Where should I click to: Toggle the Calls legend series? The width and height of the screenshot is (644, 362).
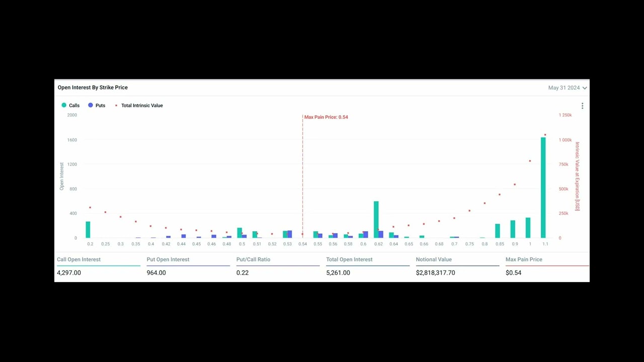70,106
